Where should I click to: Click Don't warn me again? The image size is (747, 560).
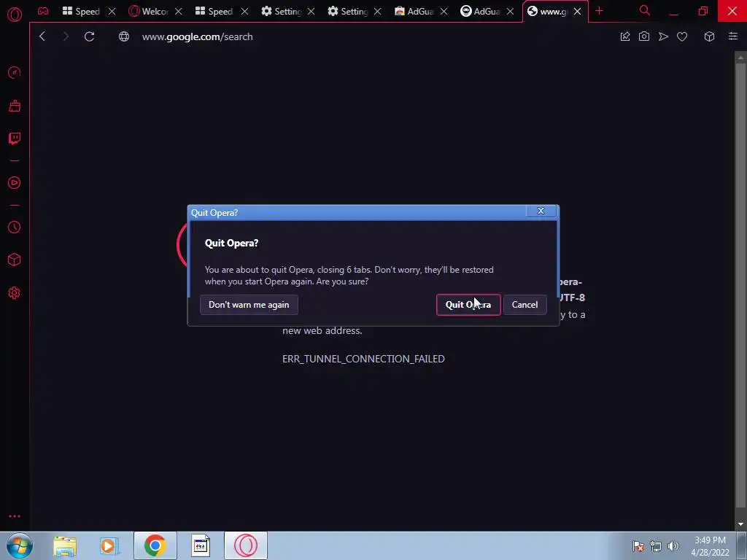coord(249,305)
